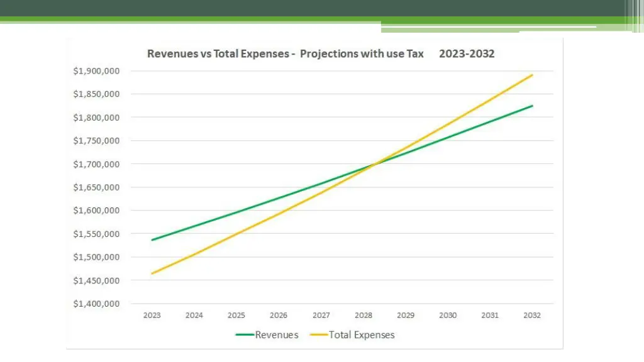Select the $1,750,000 y-axis label
This screenshot has width=644, height=362.
click(x=97, y=141)
